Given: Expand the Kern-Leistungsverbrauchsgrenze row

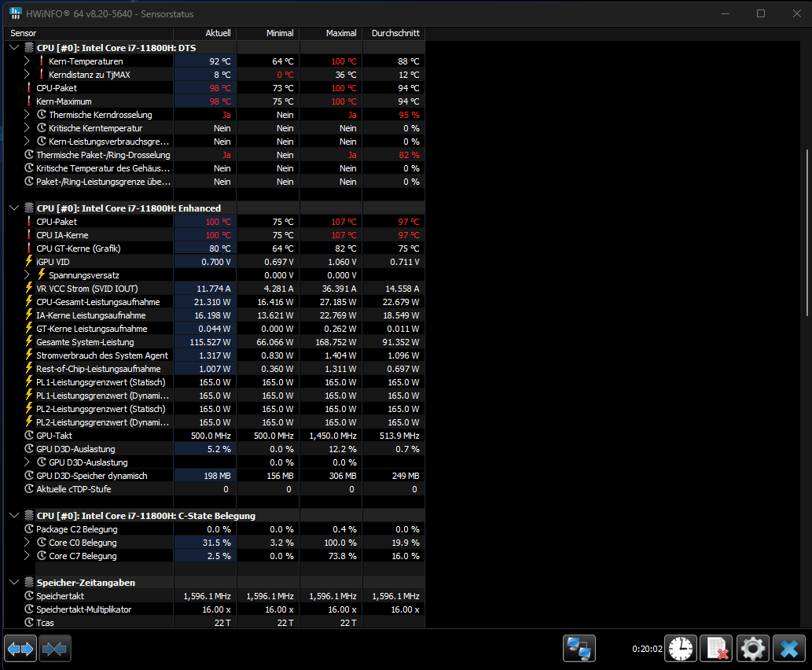Looking at the screenshot, I should (27, 142).
